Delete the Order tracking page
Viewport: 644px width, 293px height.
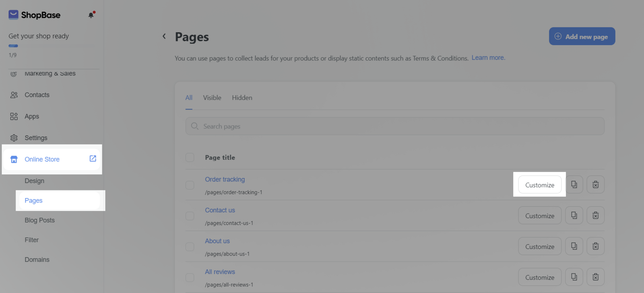595,185
